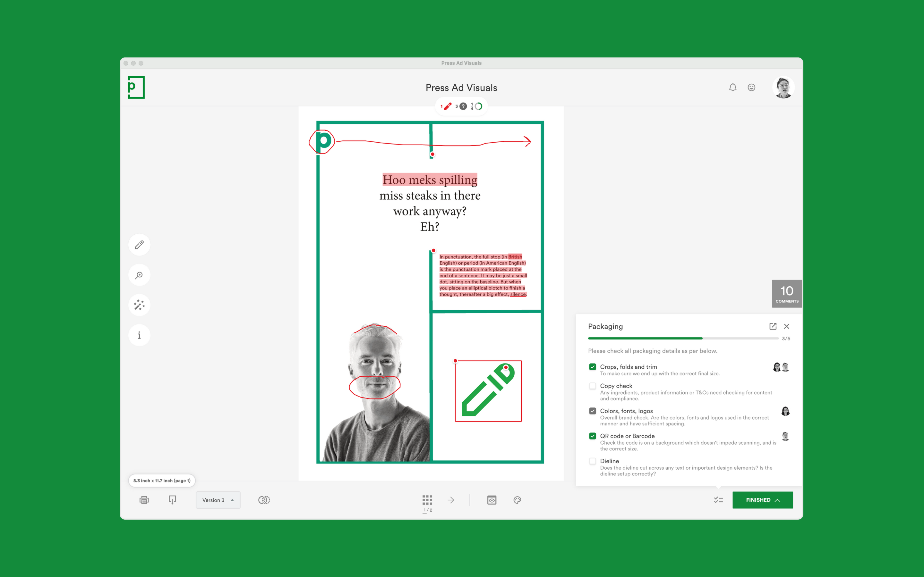The height and width of the screenshot is (577, 924).
Task: Go to next page arrow
Action: 451,500
